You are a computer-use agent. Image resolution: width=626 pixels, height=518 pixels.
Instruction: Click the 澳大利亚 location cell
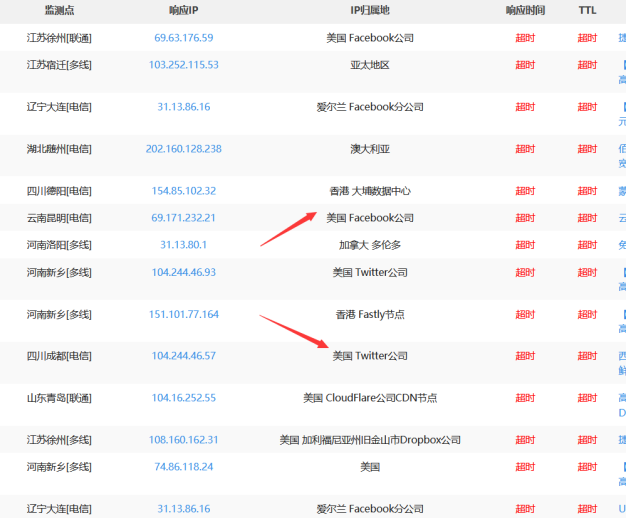(370, 149)
